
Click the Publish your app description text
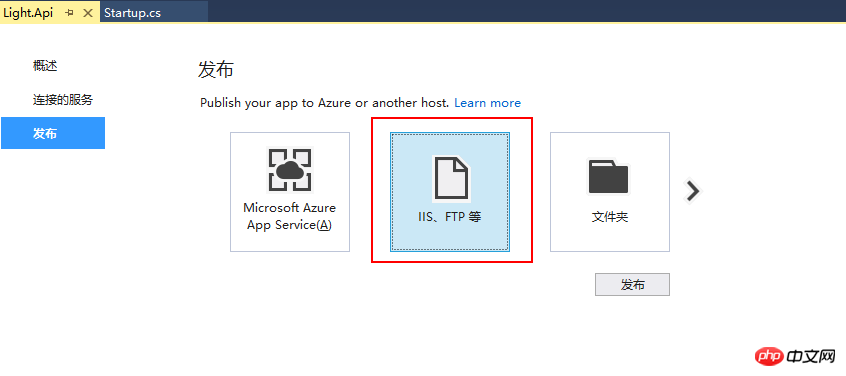pos(324,103)
